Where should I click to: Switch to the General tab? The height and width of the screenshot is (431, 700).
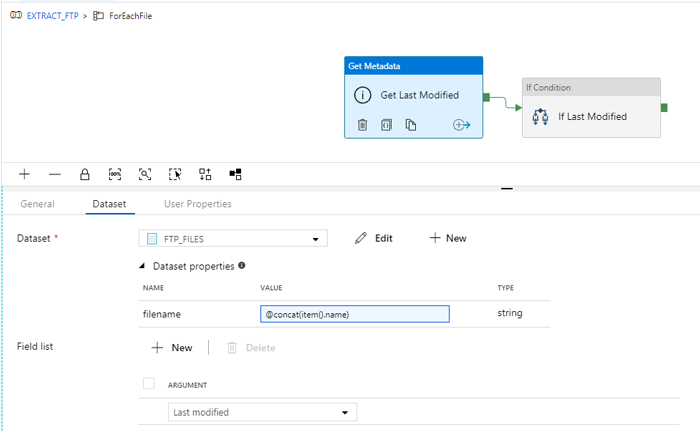38,204
